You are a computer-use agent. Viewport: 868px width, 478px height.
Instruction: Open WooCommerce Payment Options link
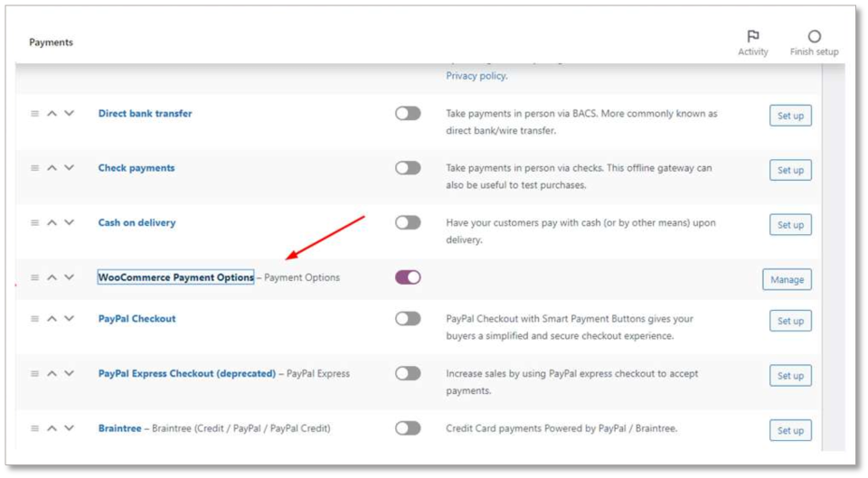tap(176, 277)
